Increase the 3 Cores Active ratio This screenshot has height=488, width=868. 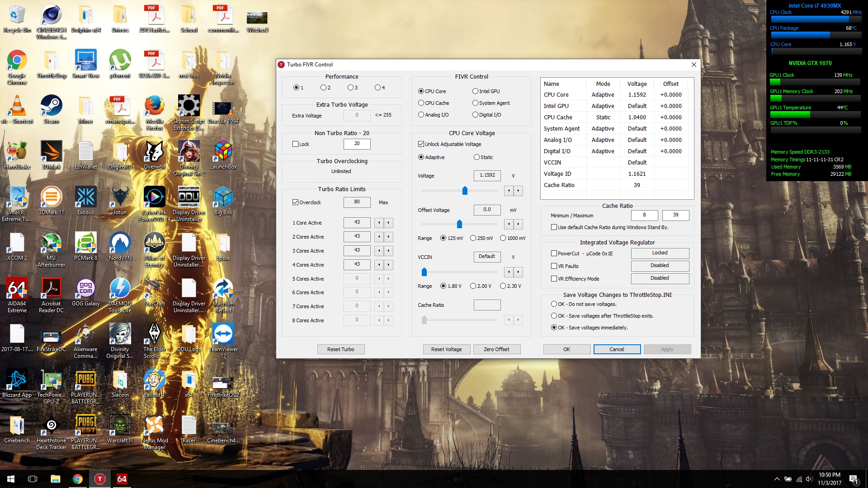(388, 251)
